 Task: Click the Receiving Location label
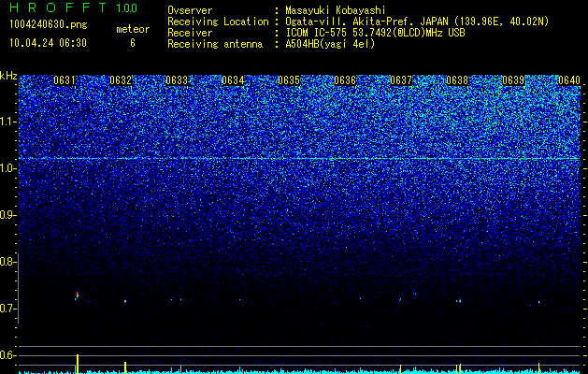218,22
